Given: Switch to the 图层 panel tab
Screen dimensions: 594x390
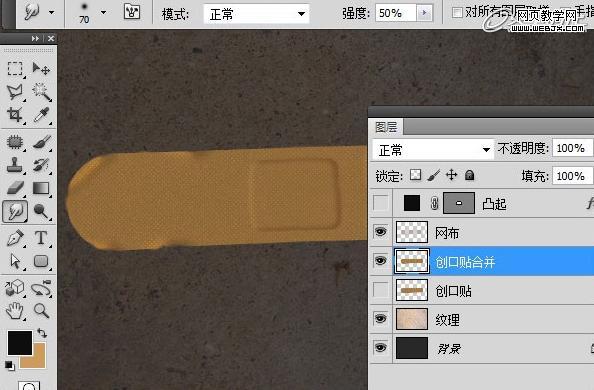Looking at the screenshot, I should [x=386, y=127].
